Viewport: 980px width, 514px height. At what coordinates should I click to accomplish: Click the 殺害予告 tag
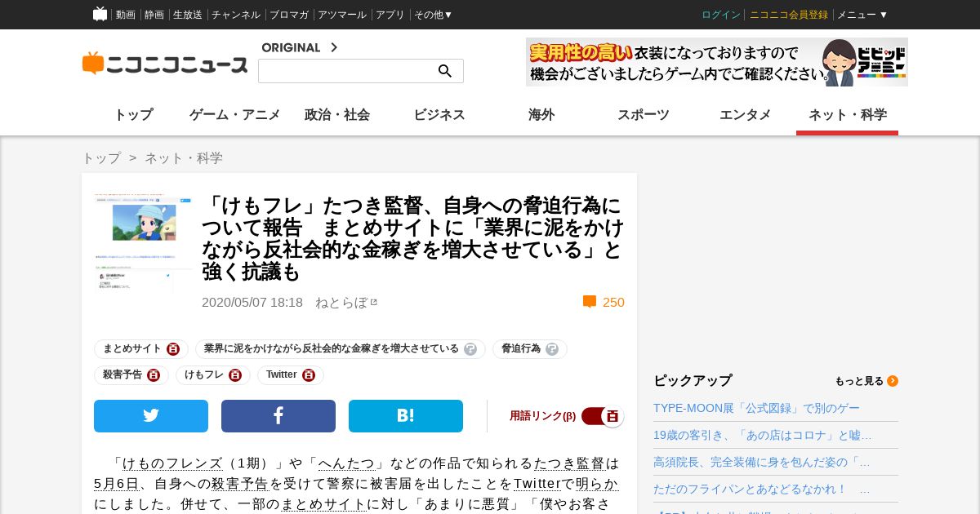122,375
